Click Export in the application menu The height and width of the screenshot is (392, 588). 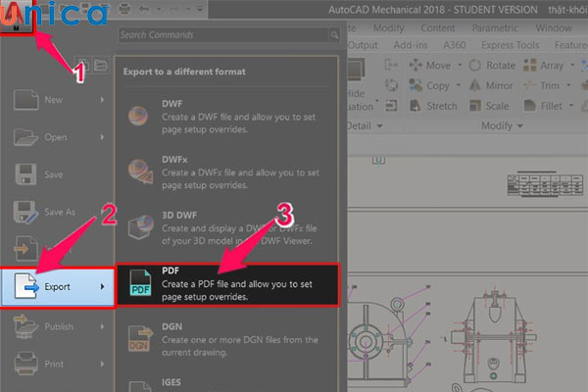coord(58,287)
